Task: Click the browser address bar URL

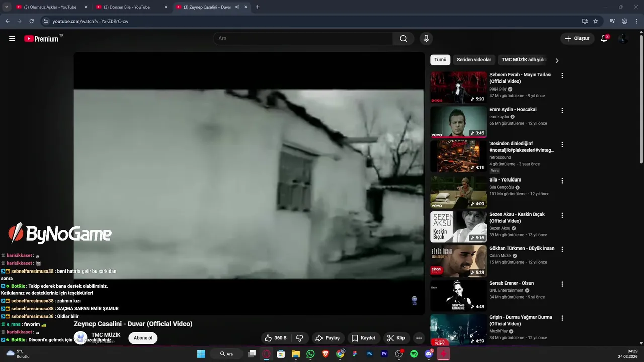Action: click(x=91, y=21)
